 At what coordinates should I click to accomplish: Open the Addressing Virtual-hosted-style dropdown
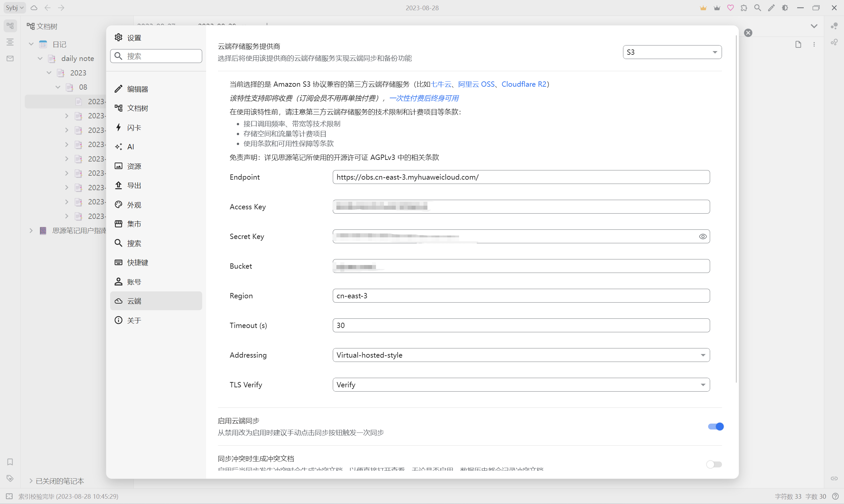(521, 355)
